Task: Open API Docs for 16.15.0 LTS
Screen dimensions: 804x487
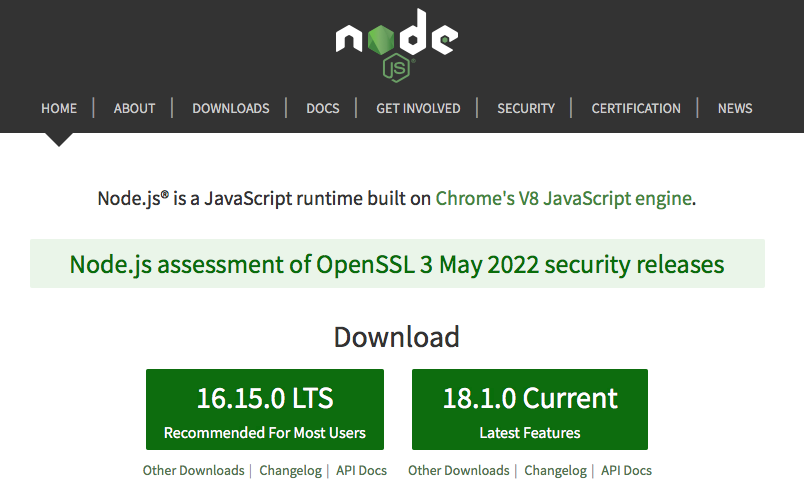Action: click(361, 470)
